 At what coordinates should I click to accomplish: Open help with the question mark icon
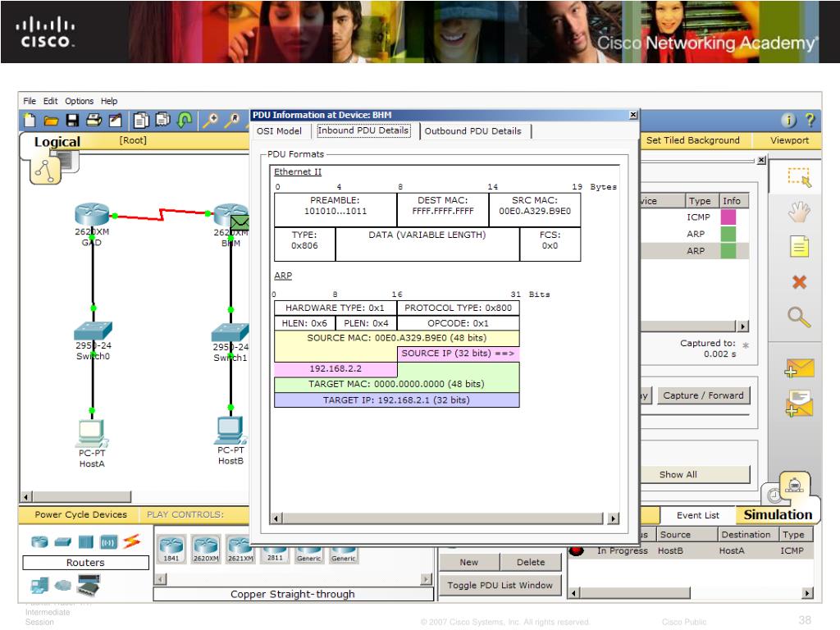pyautogui.click(x=810, y=121)
